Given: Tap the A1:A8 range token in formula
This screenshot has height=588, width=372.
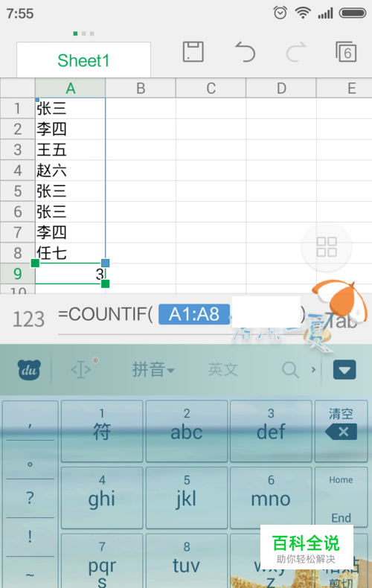Looking at the screenshot, I should click(x=194, y=314).
